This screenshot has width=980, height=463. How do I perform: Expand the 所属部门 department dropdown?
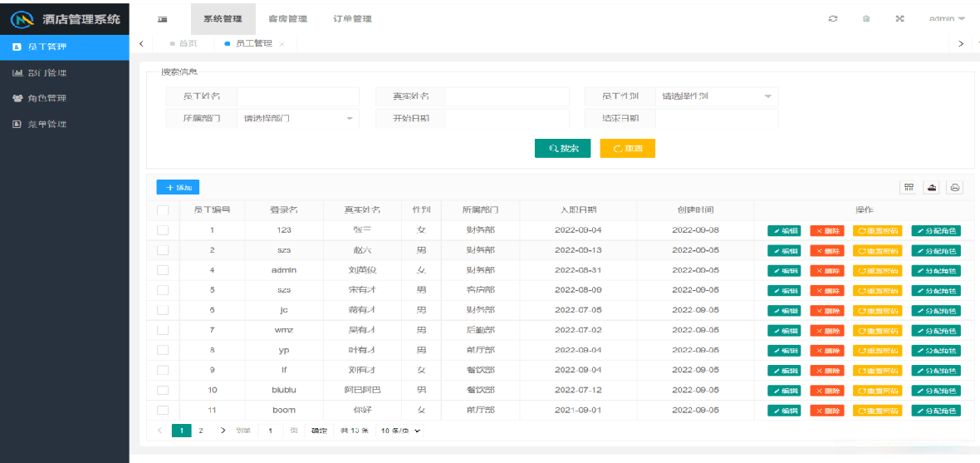coord(297,119)
